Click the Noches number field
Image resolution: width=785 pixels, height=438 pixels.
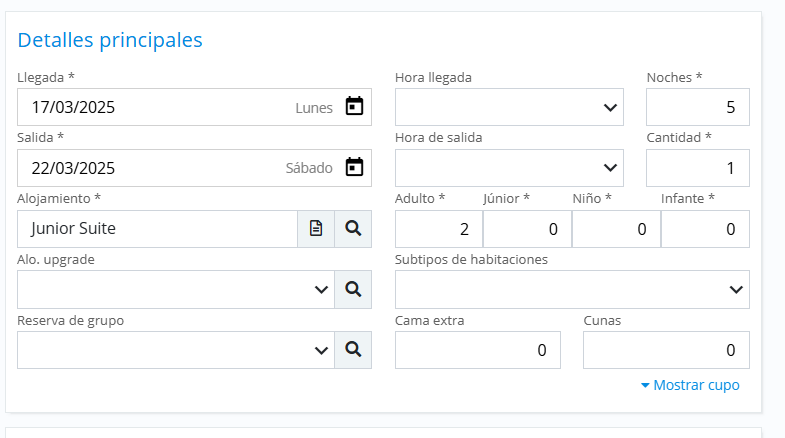697,107
